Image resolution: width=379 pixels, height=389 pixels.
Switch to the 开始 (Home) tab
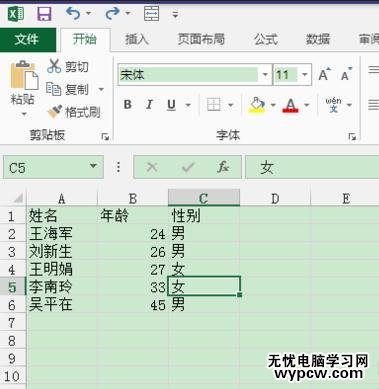[85, 40]
